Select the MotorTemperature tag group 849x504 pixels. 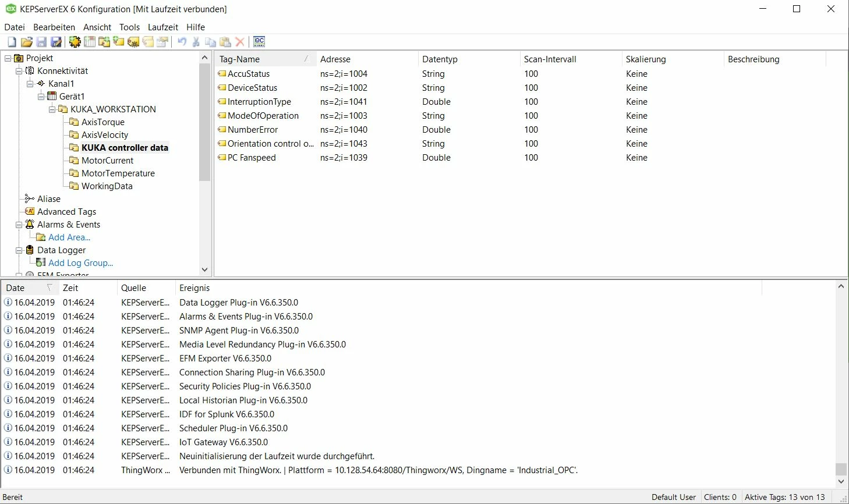click(x=118, y=173)
